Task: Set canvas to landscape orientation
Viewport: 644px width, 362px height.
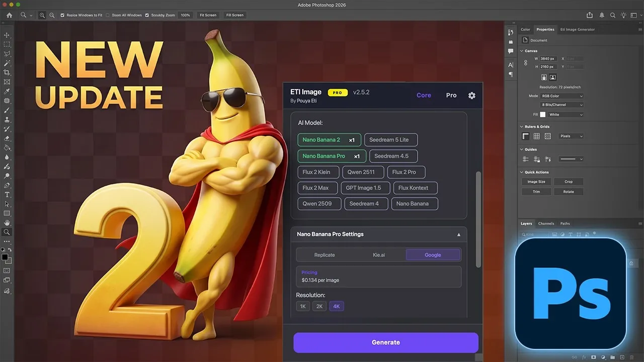Action: 552,77
